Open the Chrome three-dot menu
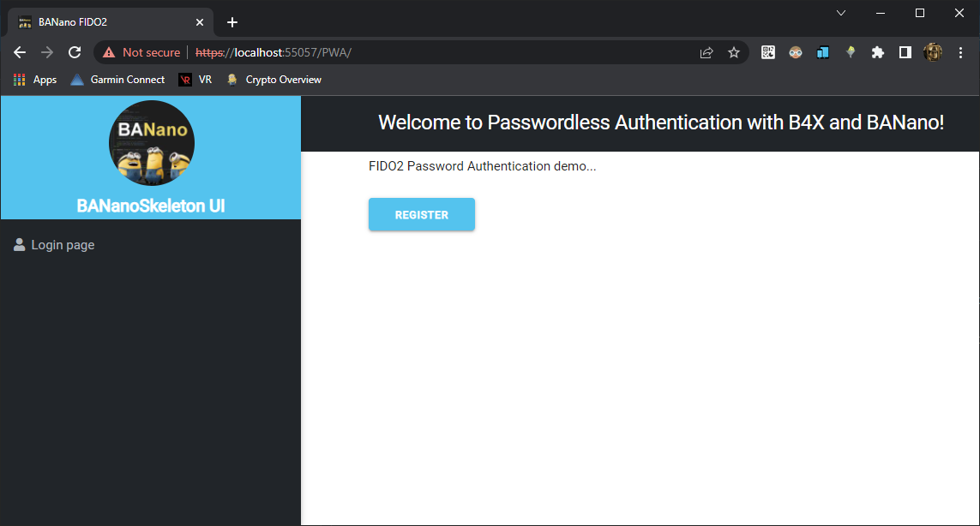 (960, 52)
